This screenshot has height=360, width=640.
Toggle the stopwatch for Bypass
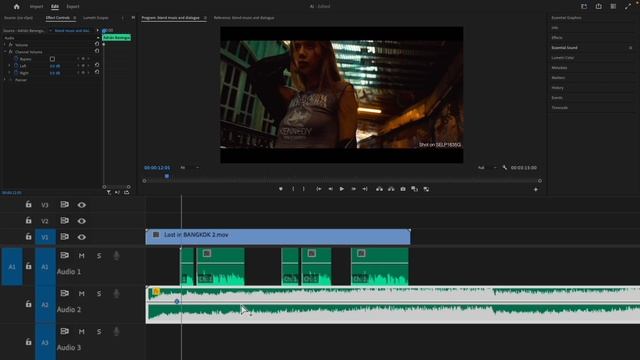click(16, 59)
